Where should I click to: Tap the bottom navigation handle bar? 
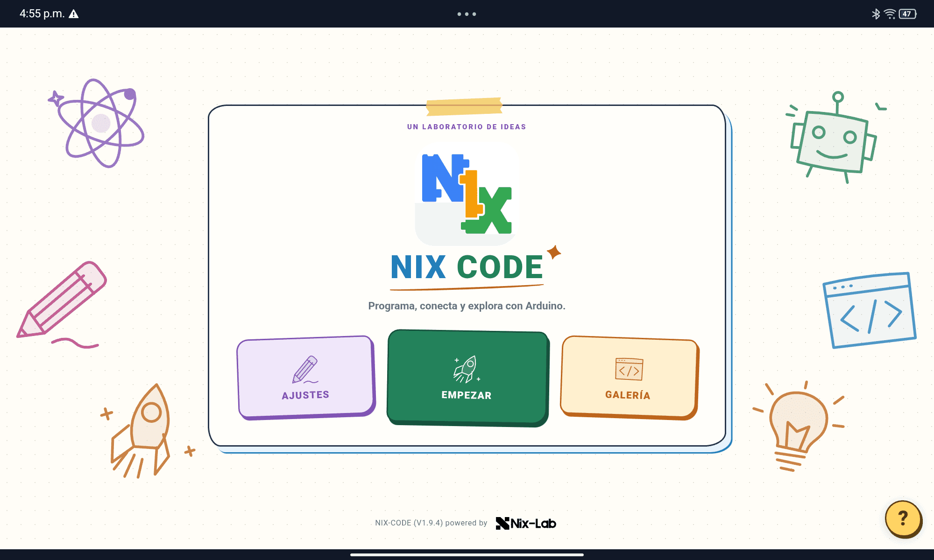click(x=467, y=555)
